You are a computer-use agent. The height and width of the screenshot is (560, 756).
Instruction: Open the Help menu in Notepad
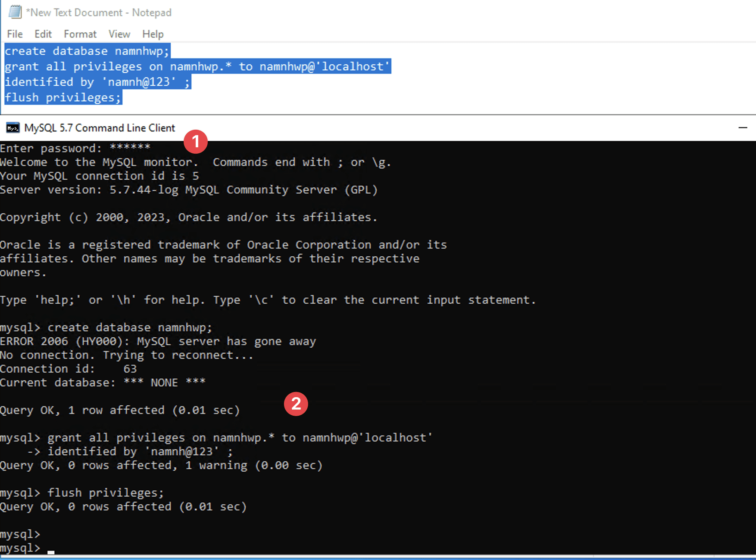coord(153,34)
